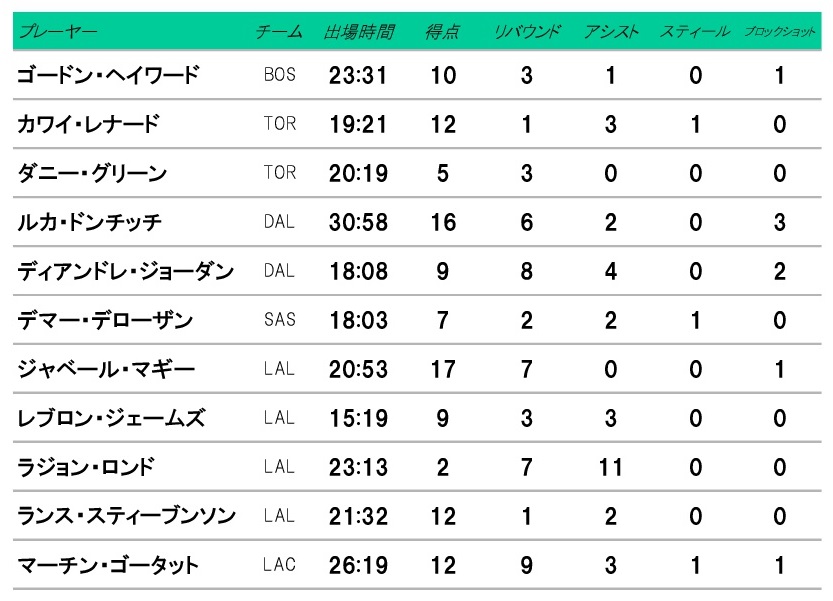The height and width of the screenshot is (601, 833).
Task: Click the チーム column header
Action: click(x=279, y=32)
